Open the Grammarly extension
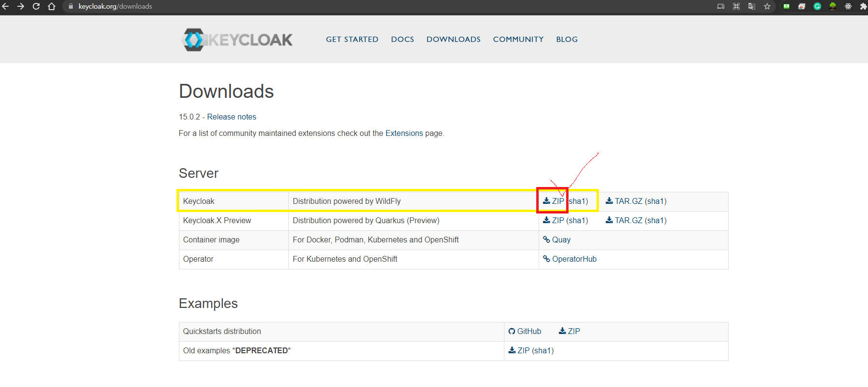The width and height of the screenshot is (868, 387). coord(817,6)
